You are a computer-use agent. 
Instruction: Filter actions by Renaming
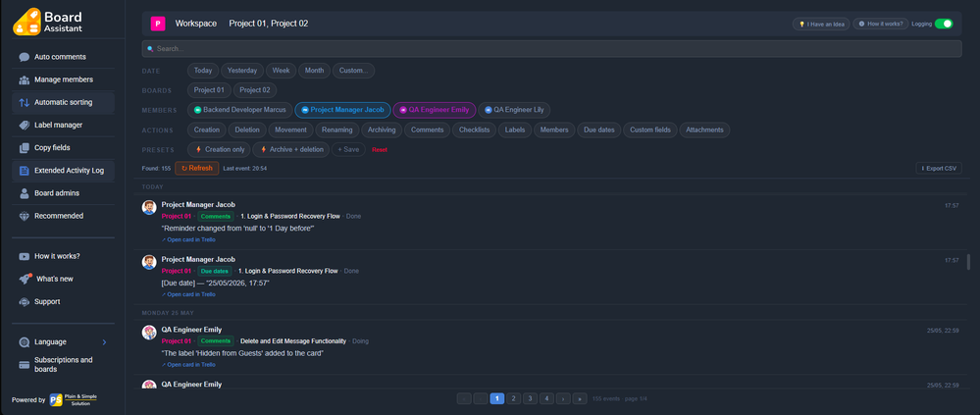(336, 130)
